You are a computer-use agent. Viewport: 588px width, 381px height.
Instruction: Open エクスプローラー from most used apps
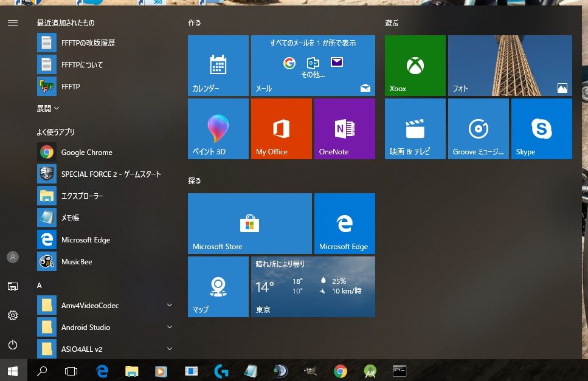click(105, 196)
